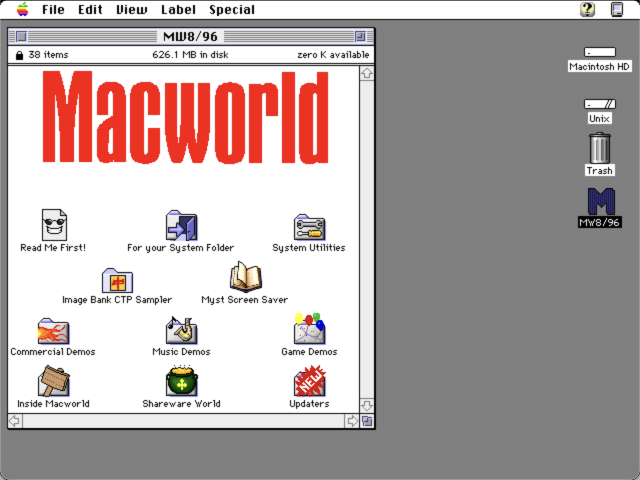
Task: Click the locked padlock icon in header
Action: pyautogui.click(x=19, y=55)
